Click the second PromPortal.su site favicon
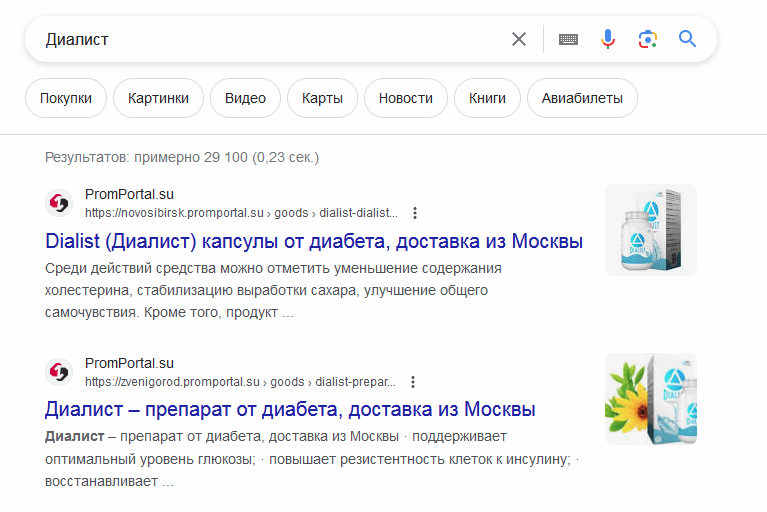The image size is (767, 512). 60,372
